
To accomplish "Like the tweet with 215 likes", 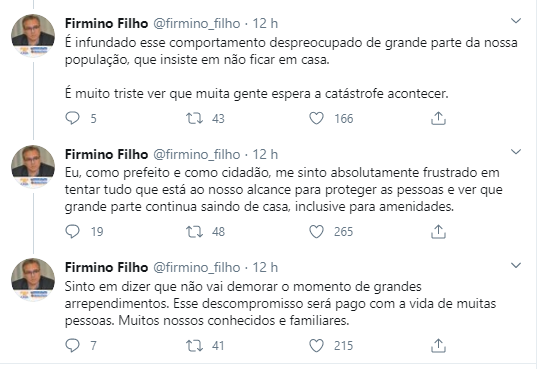I will click(316, 346).
